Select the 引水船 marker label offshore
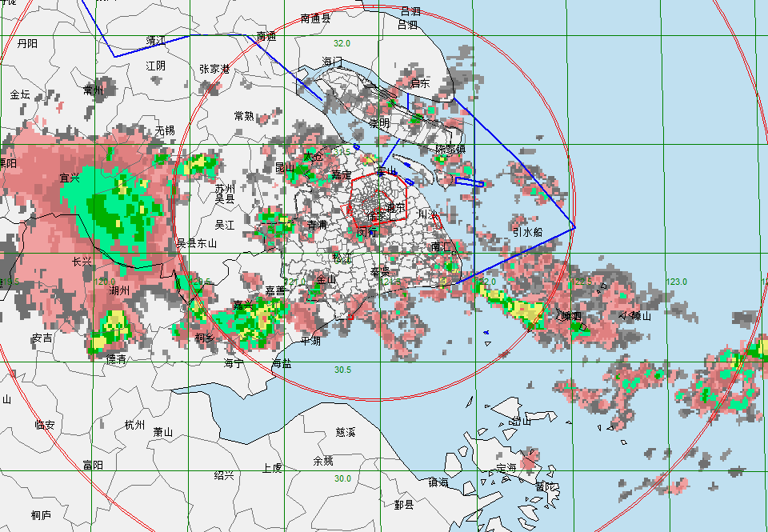 528,232
